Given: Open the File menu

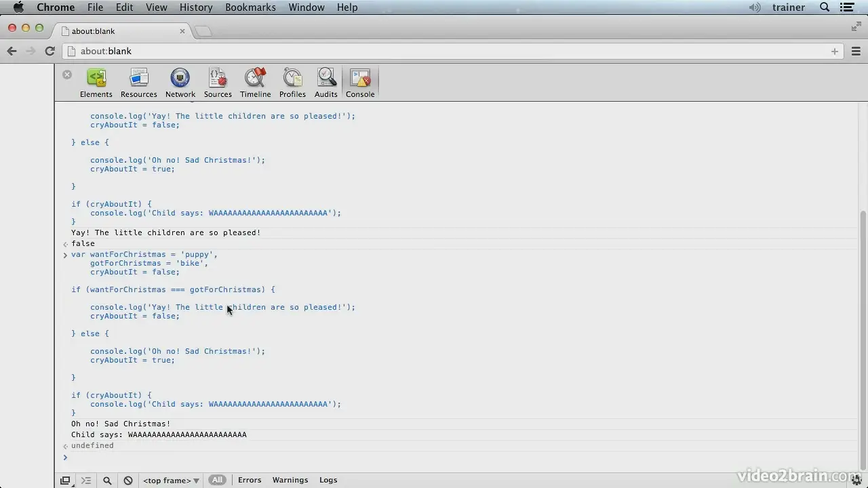Looking at the screenshot, I should click(95, 7).
